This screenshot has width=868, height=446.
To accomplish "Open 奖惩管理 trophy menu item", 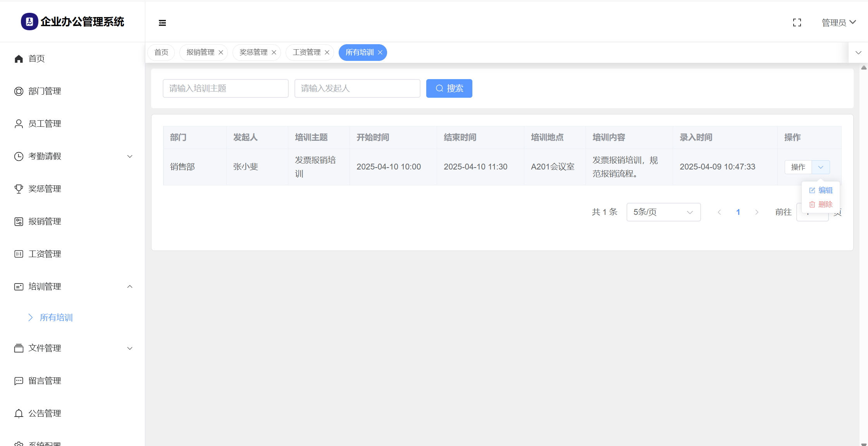I will coord(45,189).
